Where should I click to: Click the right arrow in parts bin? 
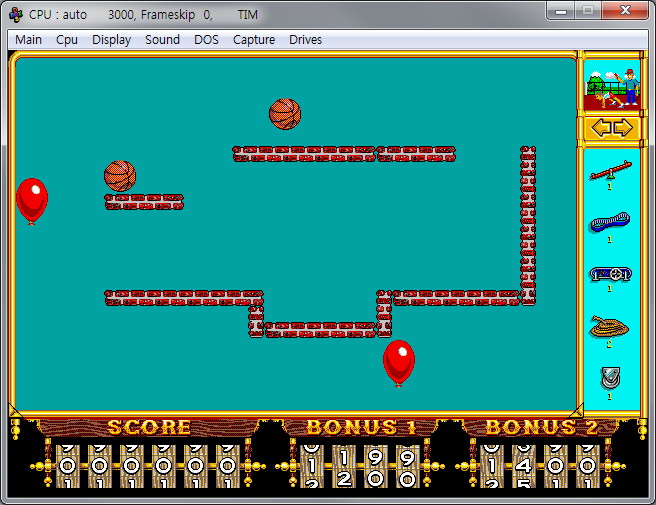point(623,128)
